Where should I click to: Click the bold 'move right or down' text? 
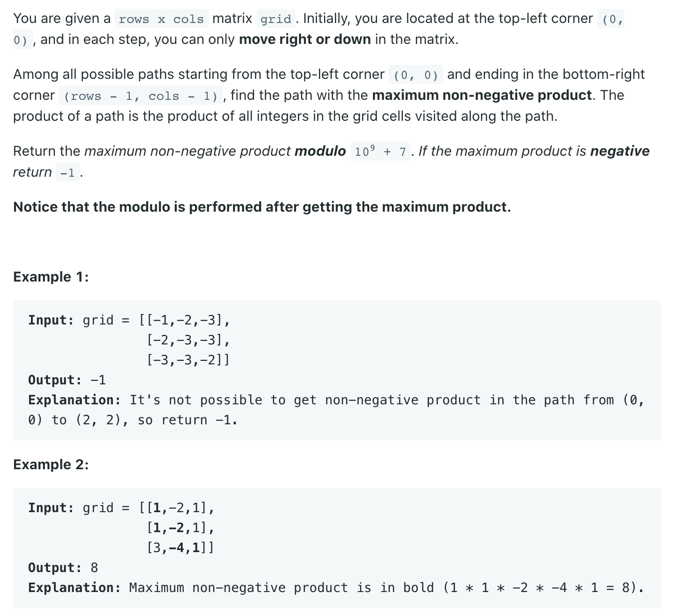pyautogui.click(x=305, y=39)
